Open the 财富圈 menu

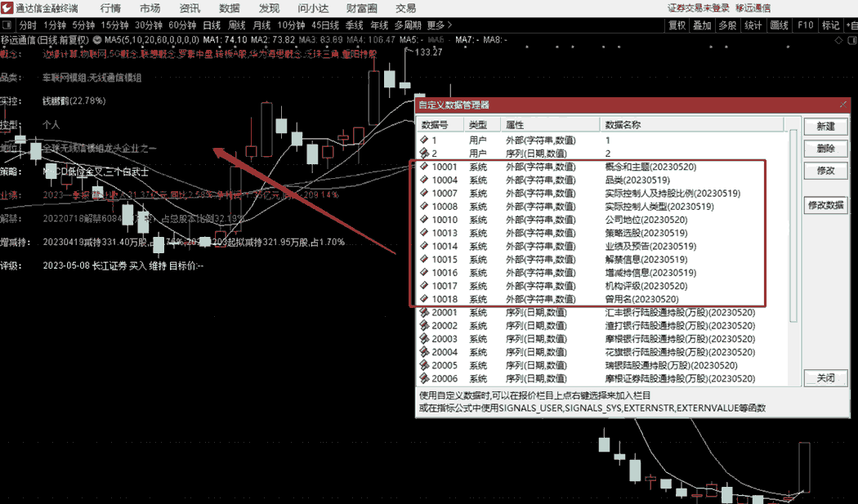coord(362,8)
